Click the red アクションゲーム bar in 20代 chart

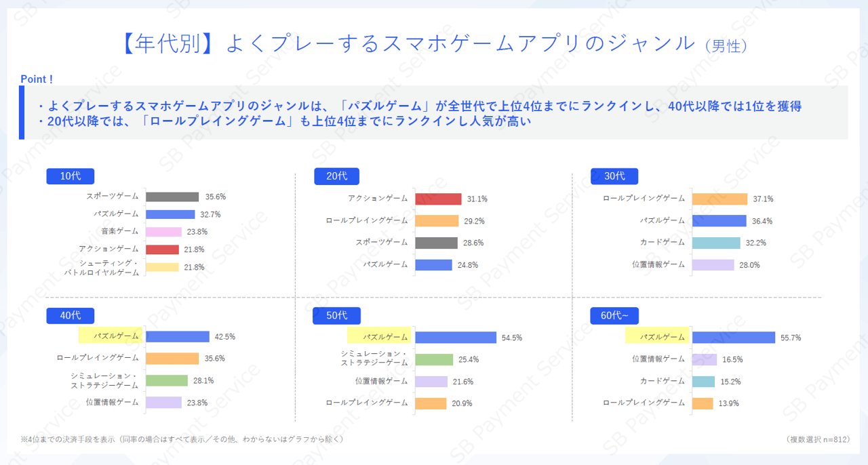coord(438,199)
